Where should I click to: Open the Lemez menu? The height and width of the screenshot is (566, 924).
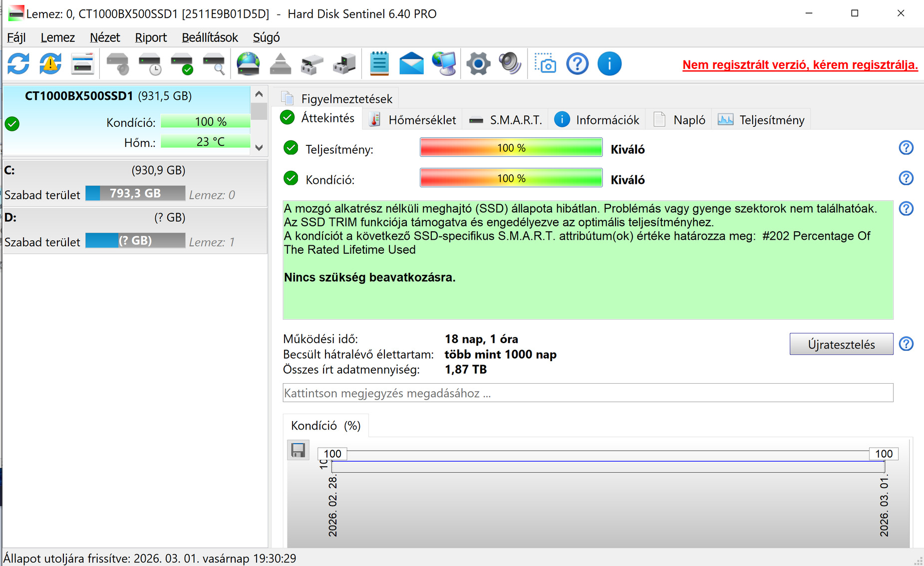(58, 37)
